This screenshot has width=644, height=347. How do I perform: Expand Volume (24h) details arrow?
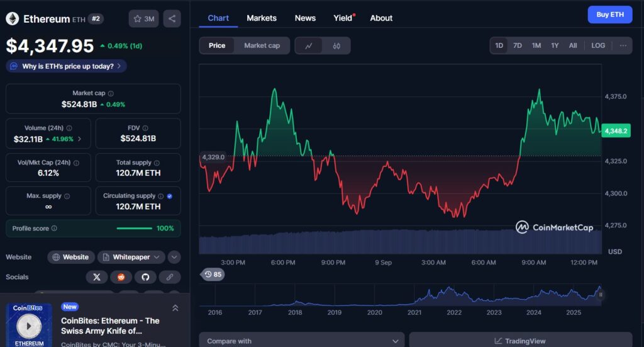click(x=79, y=139)
